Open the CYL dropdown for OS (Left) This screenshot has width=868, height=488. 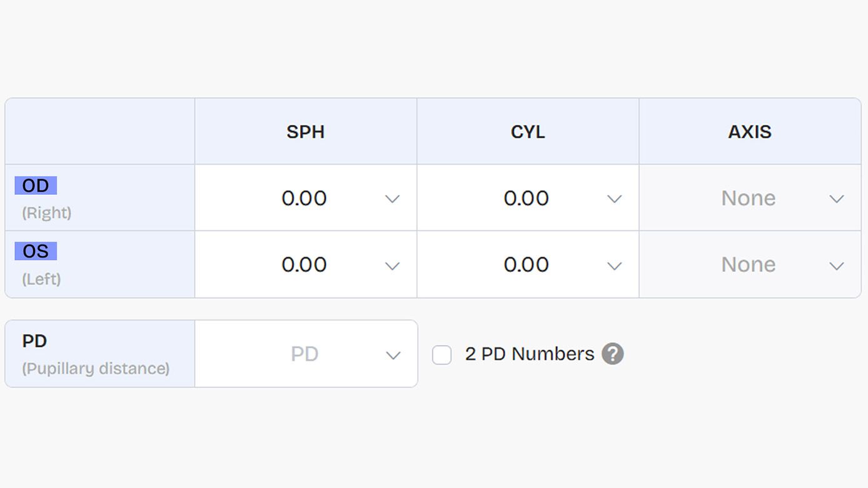(527, 265)
